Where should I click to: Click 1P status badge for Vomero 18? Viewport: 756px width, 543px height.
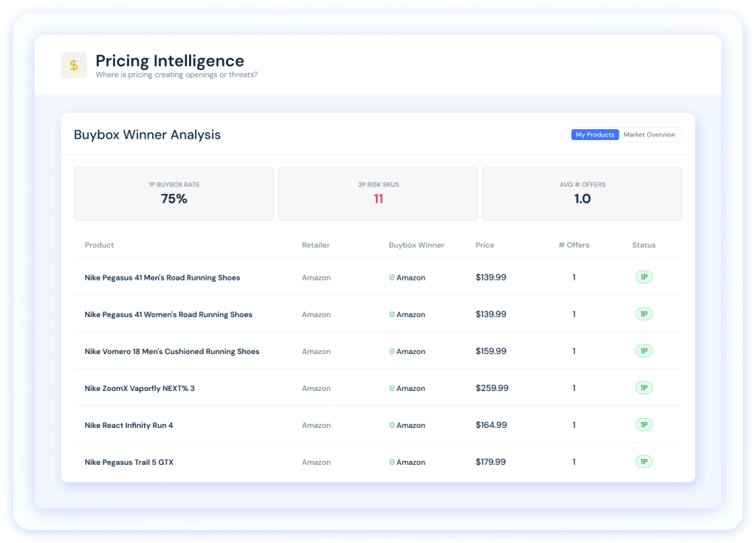[644, 351]
